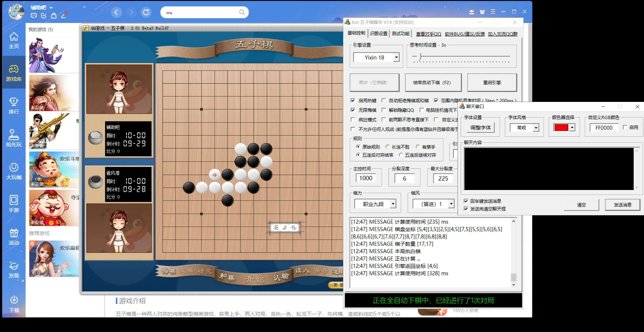Click the 和棋 draw button below the board
This screenshot has height=332, width=644.
pos(227,277)
